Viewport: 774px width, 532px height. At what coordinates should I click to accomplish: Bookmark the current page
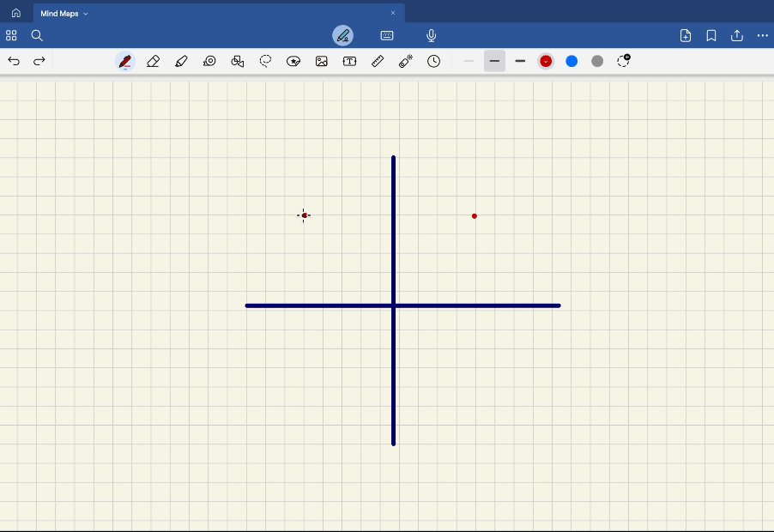[711, 36]
